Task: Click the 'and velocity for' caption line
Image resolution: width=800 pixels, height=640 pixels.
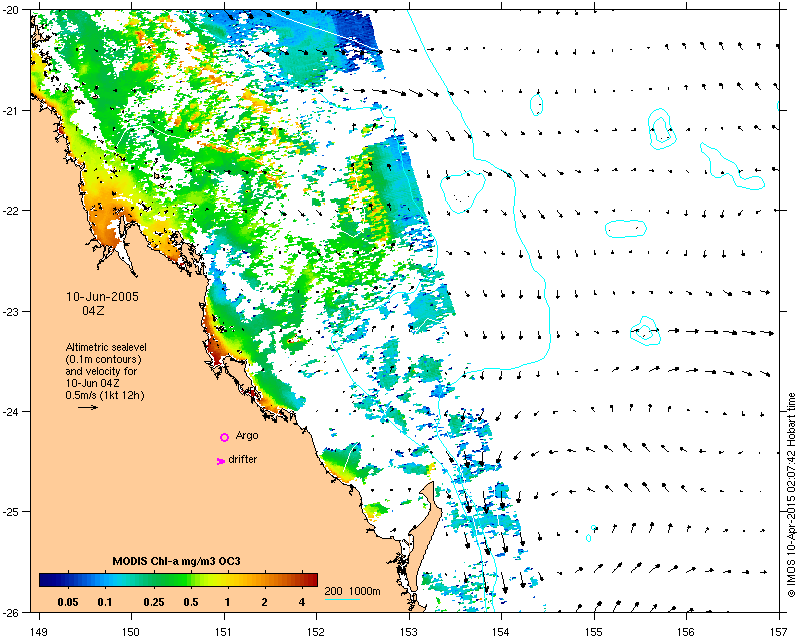Action: point(101,371)
